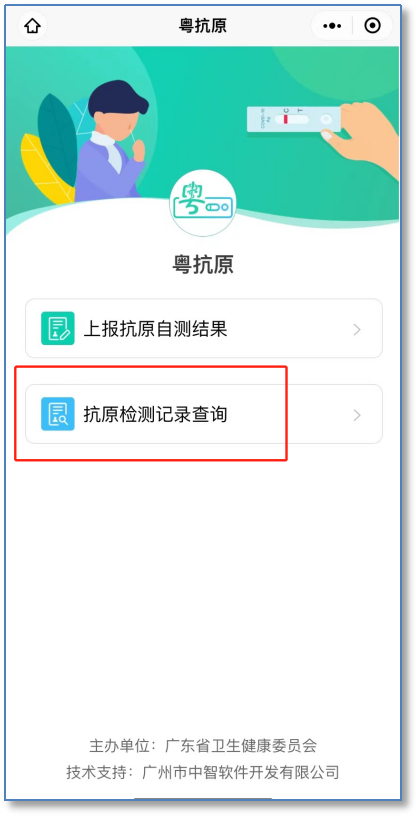Close mini program via target circle icon
Image resolution: width=419 pixels, height=818 pixels.
point(372,26)
